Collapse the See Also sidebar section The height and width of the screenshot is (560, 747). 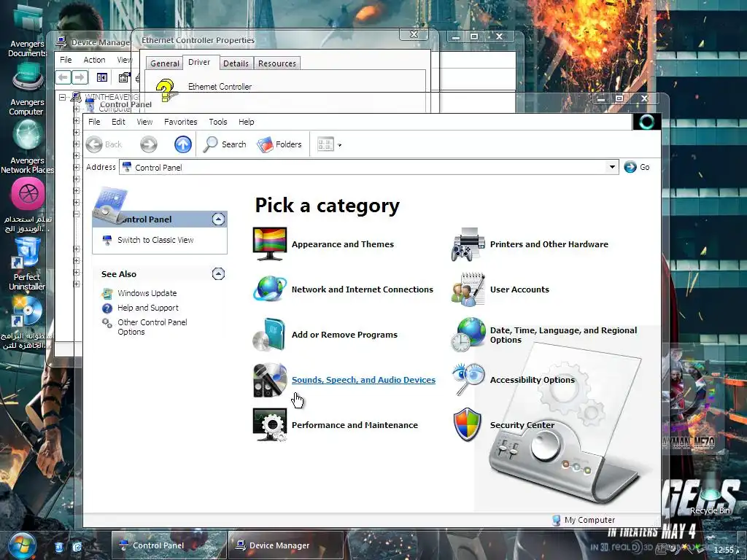(218, 274)
